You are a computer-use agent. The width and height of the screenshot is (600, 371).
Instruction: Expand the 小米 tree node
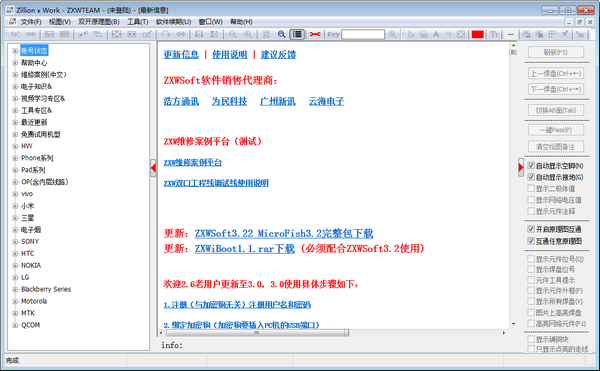[15, 206]
